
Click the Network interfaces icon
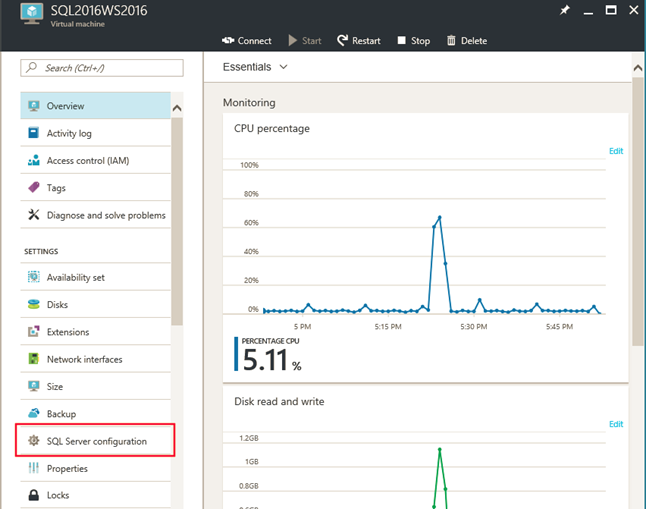tap(34, 359)
